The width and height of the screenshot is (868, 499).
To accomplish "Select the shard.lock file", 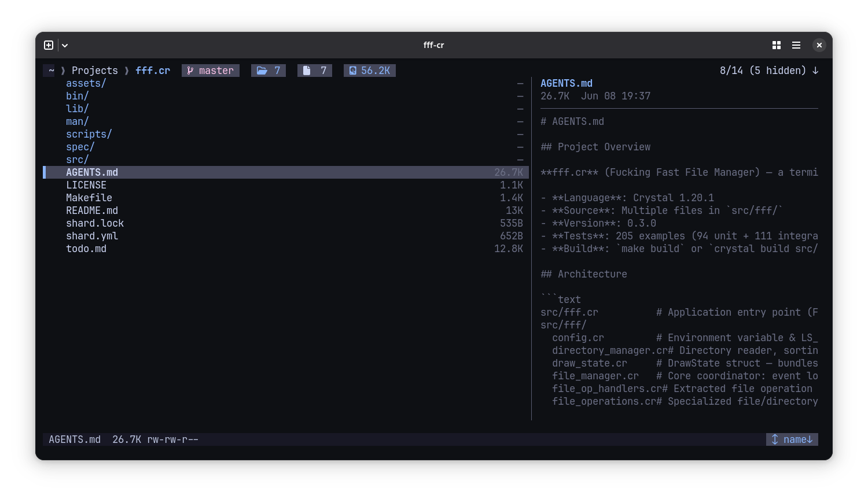I will pos(95,223).
